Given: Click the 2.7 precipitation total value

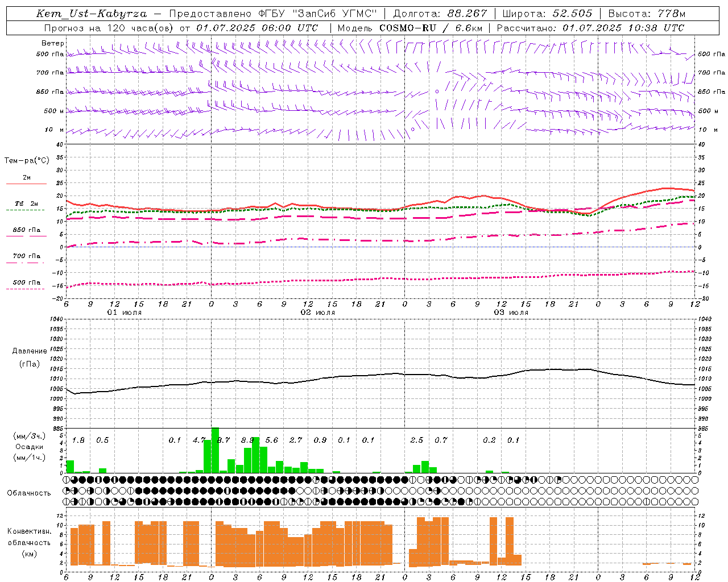Looking at the screenshot, I should [x=296, y=440].
